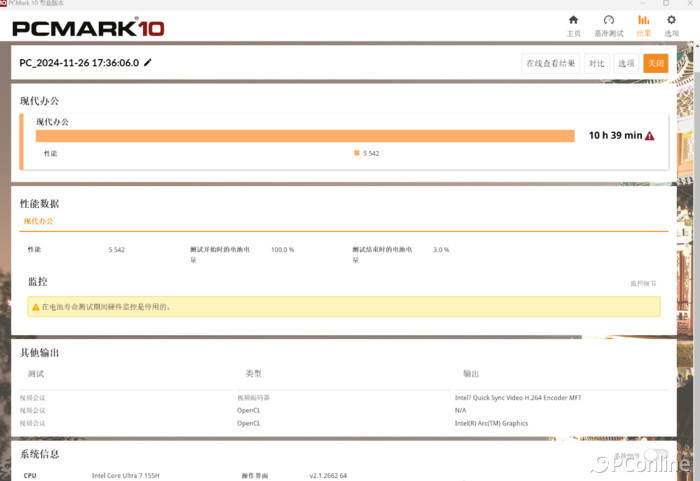Click the 其他输出 section heading
The height and width of the screenshot is (481, 700).
39,353
